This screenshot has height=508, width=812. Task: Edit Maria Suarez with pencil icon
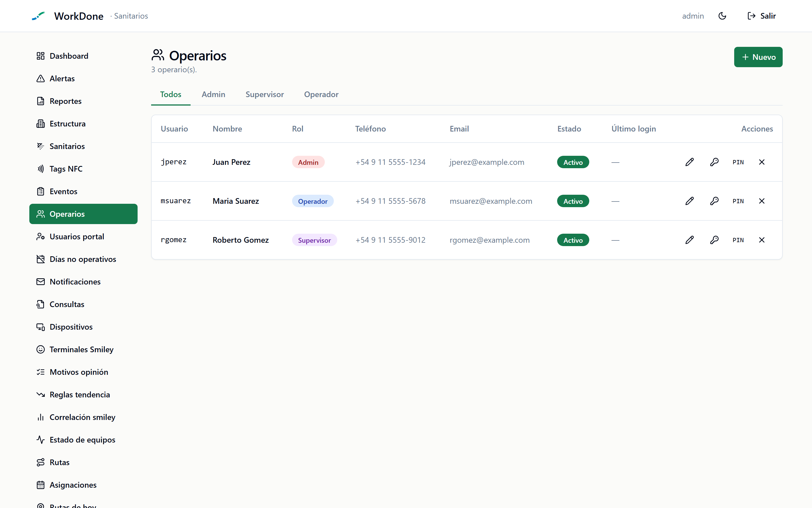coord(690,201)
